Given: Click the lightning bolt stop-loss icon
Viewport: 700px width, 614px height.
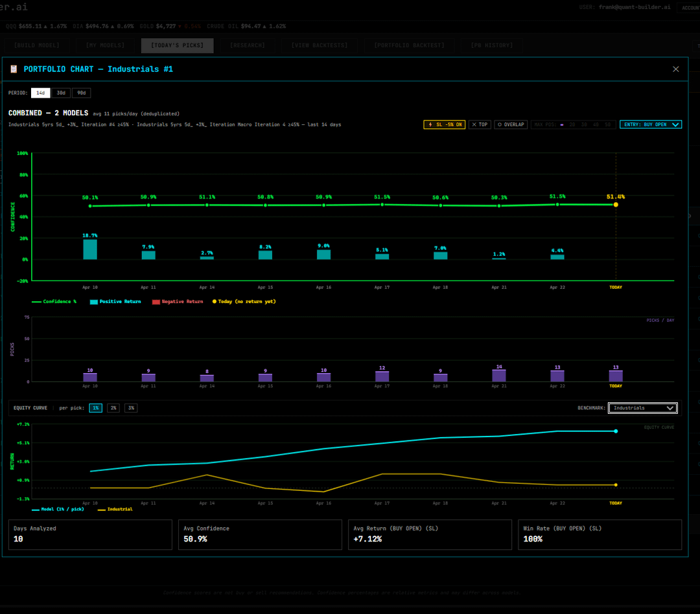Looking at the screenshot, I should (x=430, y=124).
